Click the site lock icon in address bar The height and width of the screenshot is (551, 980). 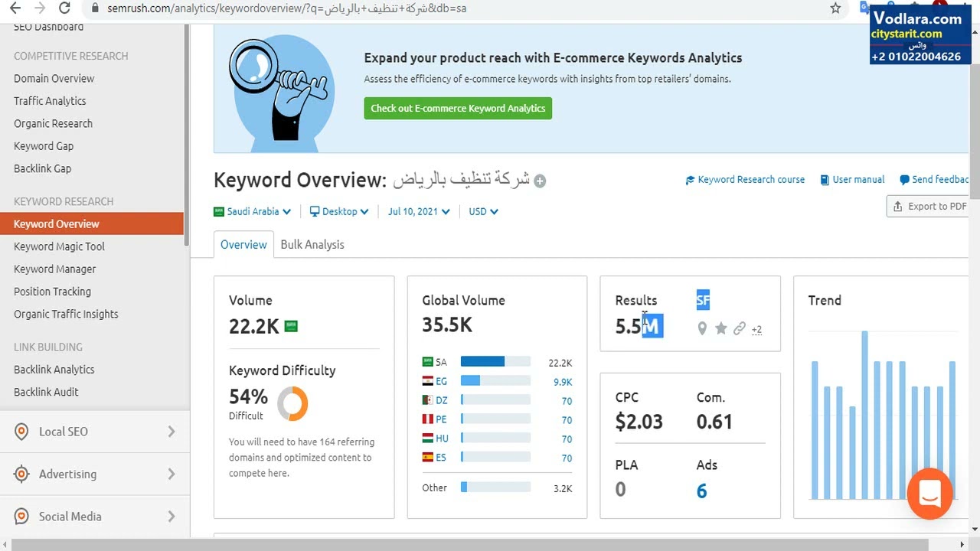[95, 8]
